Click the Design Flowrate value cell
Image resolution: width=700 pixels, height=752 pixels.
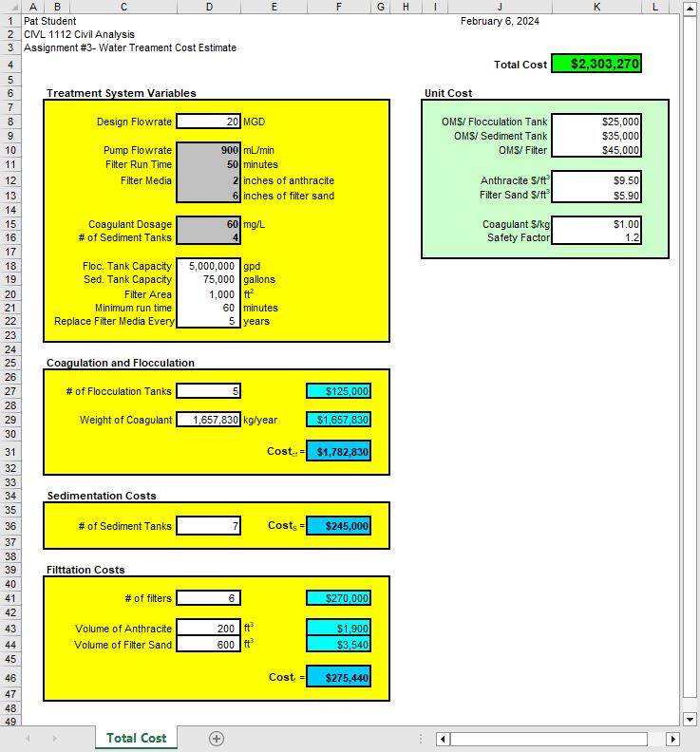[209, 122]
